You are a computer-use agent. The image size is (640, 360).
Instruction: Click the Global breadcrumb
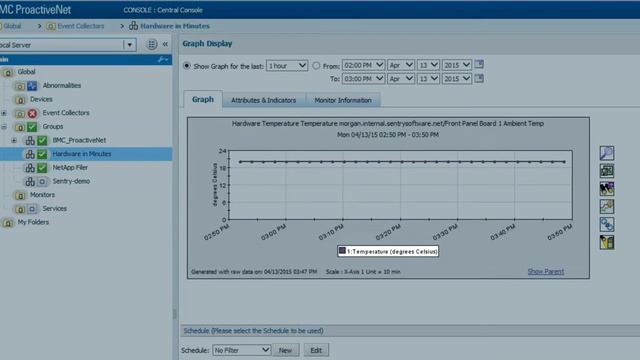click(12, 26)
